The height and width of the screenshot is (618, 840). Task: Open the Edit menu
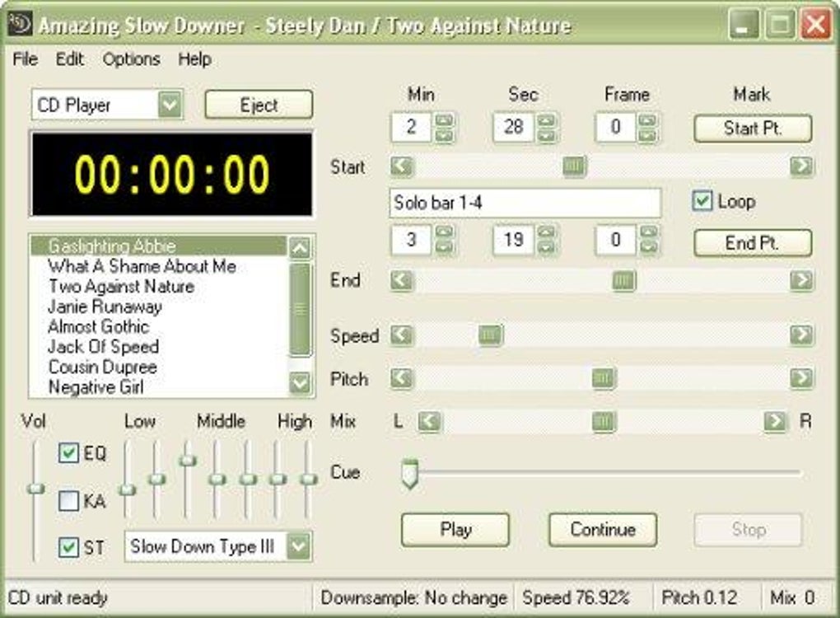pyautogui.click(x=70, y=59)
